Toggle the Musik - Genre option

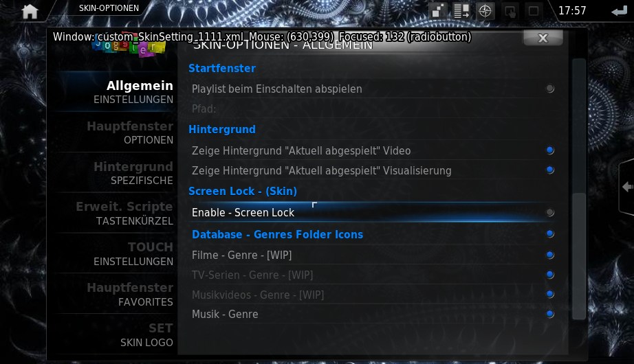(x=373, y=315)
